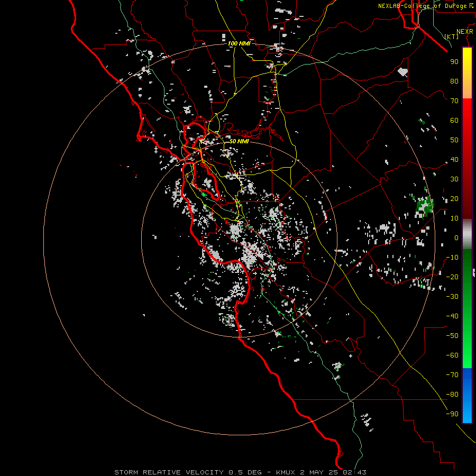Image resolution: width=476 pixels, height=476 pixels.
Task: Select the -60 value on the velocity scale
Action: coord(452,355)
